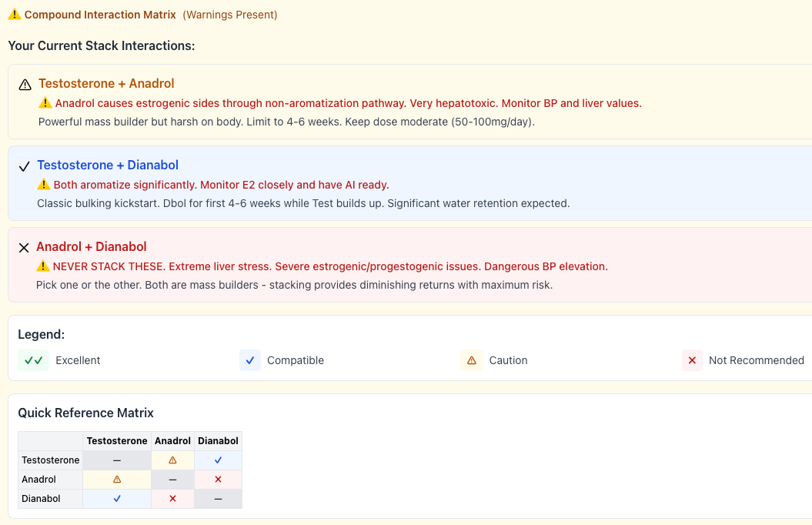Open the Testosterone + Anadrol interaction heading
812x525 pixels.
pyautogui.click(x=107, y=83)
